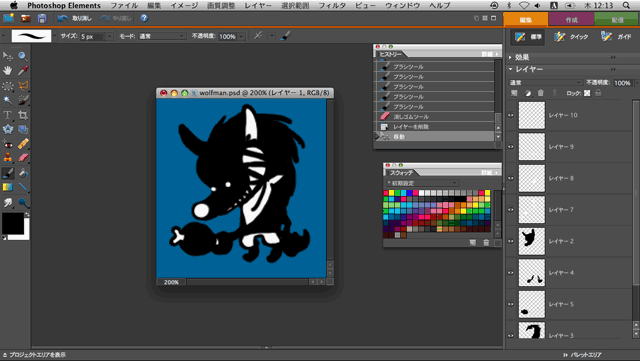Select the Crop tool

[x=23, y=115]
